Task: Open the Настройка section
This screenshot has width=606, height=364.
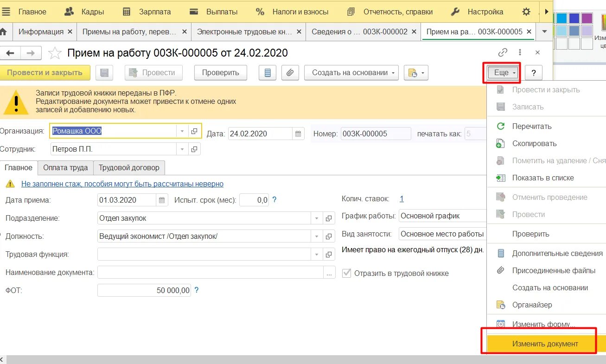Action: coord(477,12)
